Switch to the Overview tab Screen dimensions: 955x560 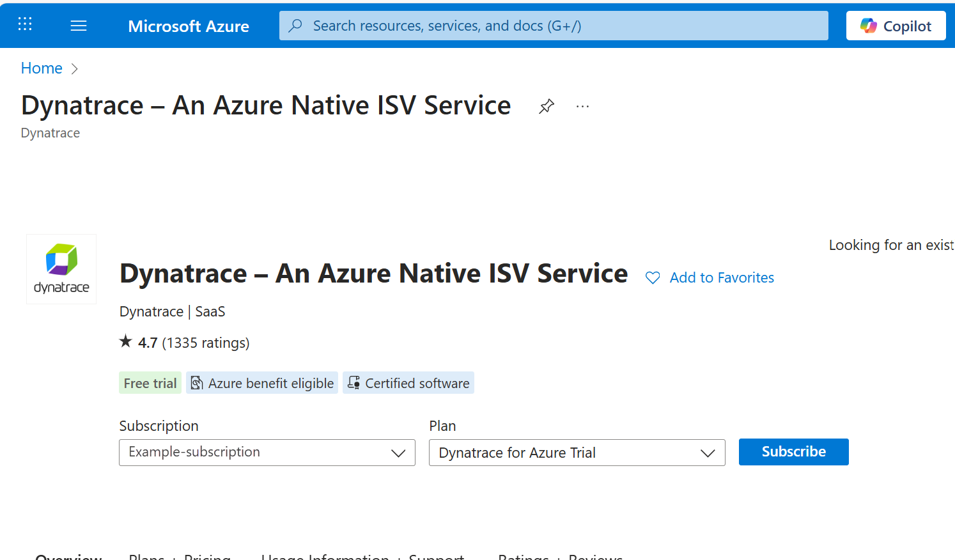(68, 556)
